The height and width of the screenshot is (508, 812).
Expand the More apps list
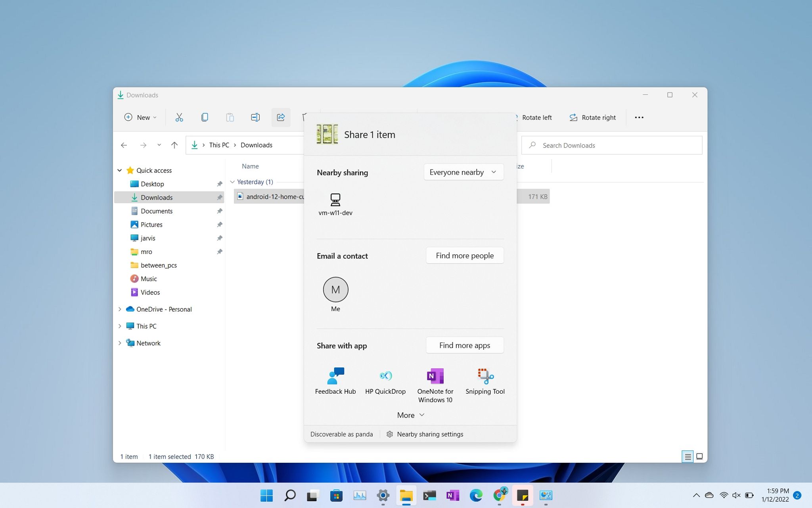point(411,415)
